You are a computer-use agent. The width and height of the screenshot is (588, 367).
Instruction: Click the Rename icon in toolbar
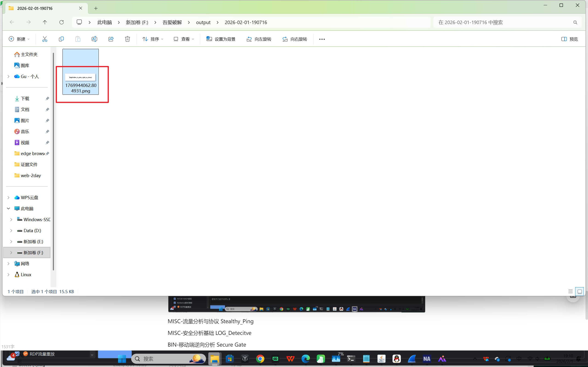pos(94,39)
